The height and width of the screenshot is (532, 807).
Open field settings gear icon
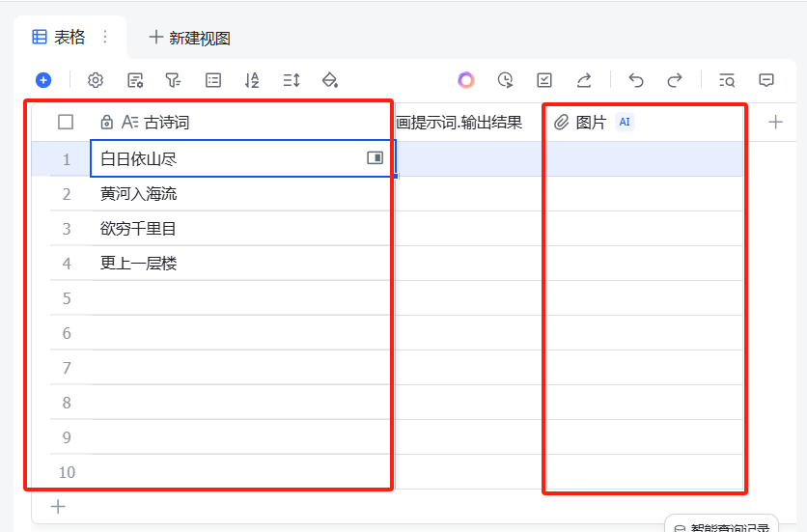pos(96,80)
